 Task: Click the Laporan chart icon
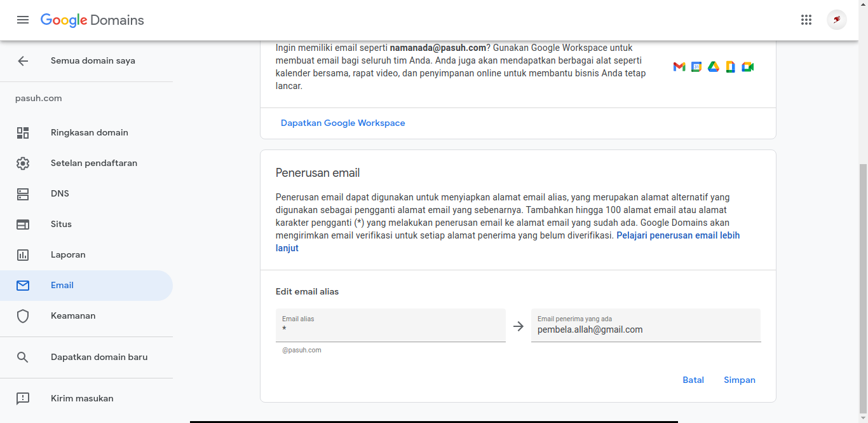click(23, 255)
